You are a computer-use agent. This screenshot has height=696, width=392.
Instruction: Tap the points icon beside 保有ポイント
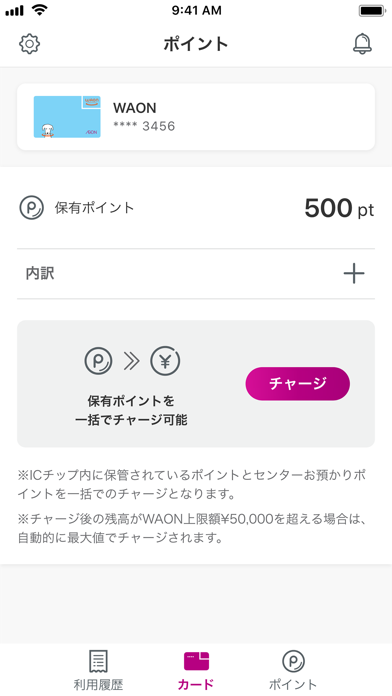tap(32, 208)
